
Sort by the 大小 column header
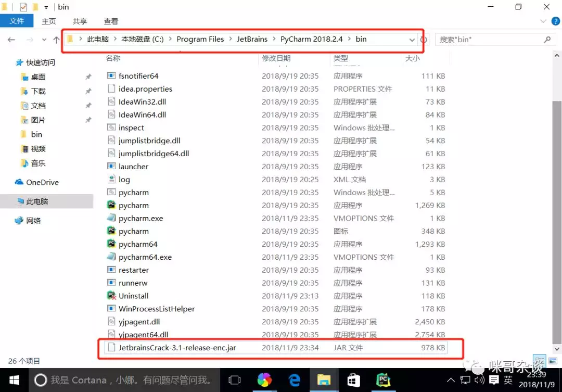click(412, 58)
